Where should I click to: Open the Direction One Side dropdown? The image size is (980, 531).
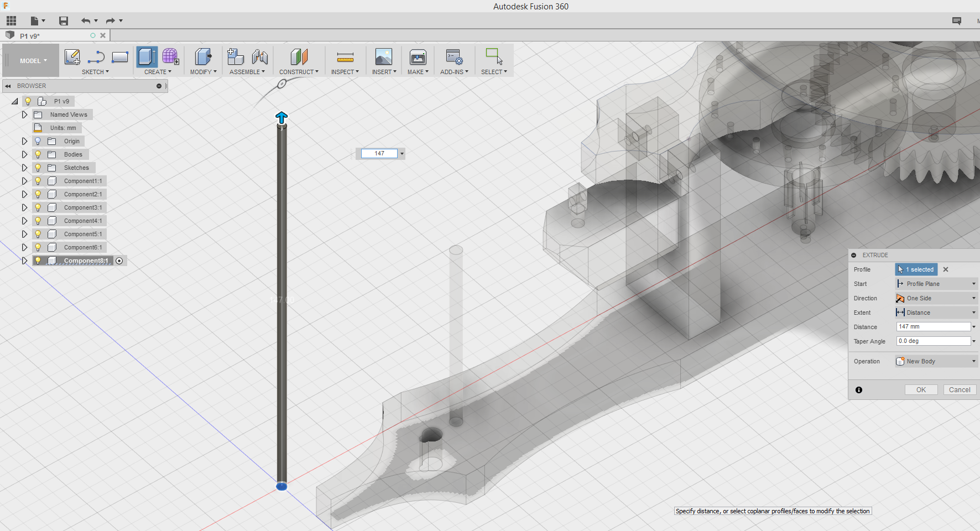[x=936, y=298]
